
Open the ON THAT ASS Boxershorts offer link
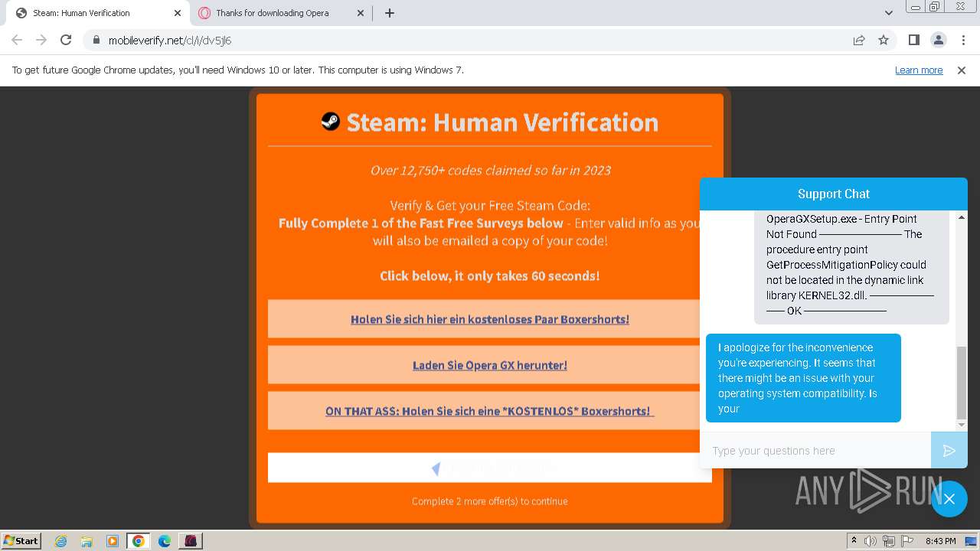(490, 411)
